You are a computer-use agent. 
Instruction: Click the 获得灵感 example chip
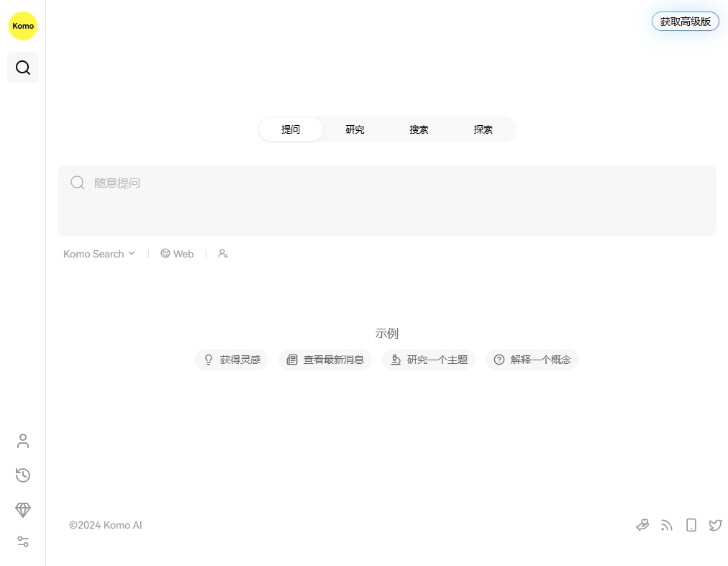[232, 360]
